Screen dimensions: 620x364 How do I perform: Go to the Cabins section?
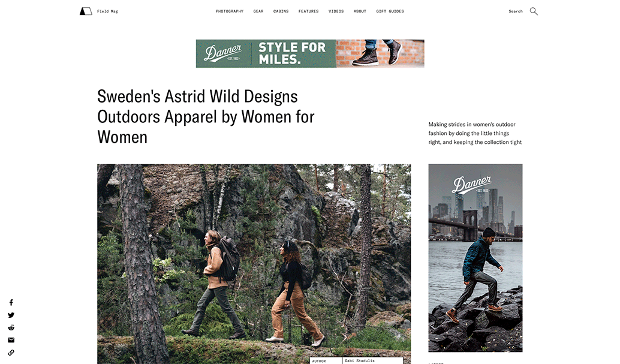click(281, 11)
